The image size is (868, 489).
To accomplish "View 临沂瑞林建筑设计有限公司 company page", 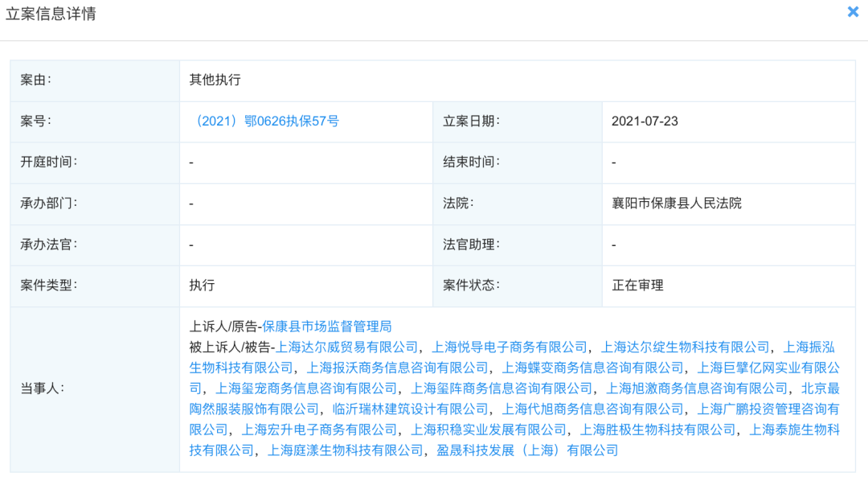I will click(411, 409).
